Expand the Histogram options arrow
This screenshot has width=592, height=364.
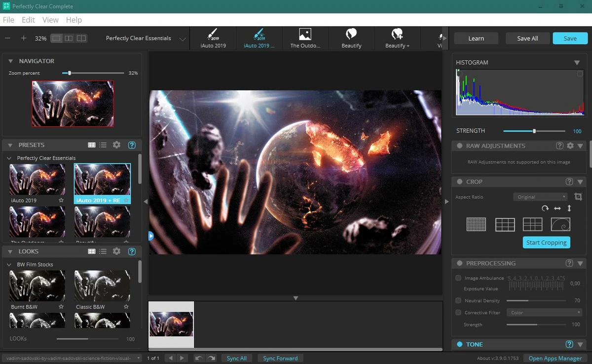click(x=577, y=63)
